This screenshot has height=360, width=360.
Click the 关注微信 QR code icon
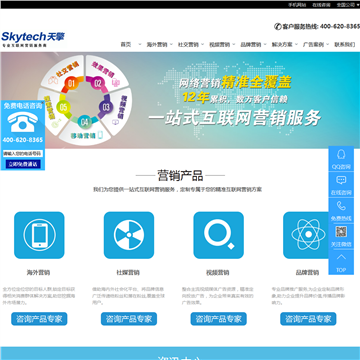pos(341,232)
